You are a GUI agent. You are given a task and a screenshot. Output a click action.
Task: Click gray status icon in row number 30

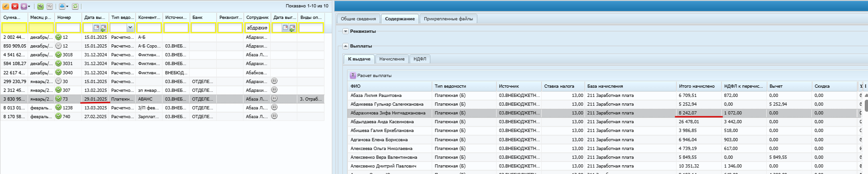click(x=58, y=81)
